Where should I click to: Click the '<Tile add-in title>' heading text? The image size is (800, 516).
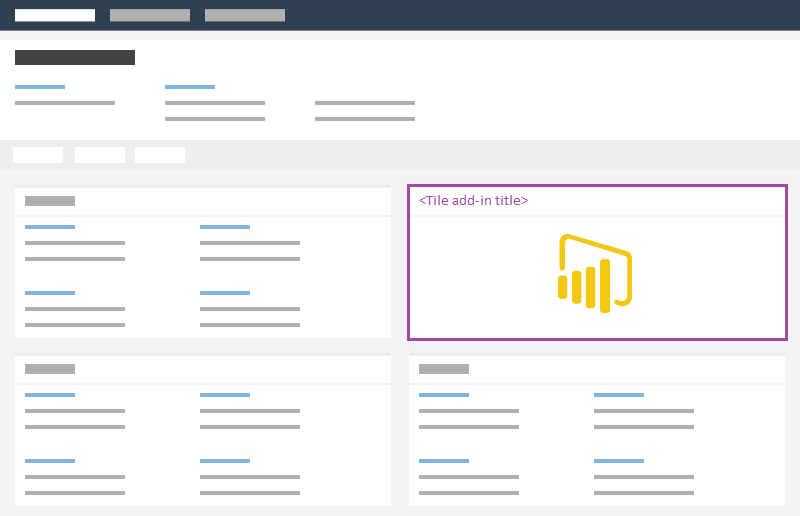point(473,200)
